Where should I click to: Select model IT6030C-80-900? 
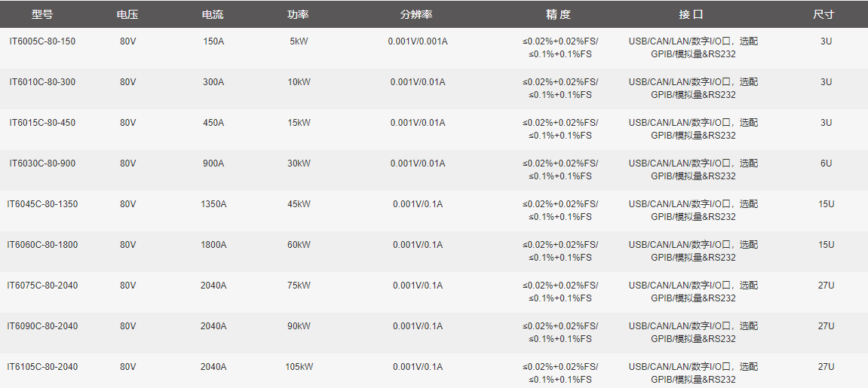43,163
